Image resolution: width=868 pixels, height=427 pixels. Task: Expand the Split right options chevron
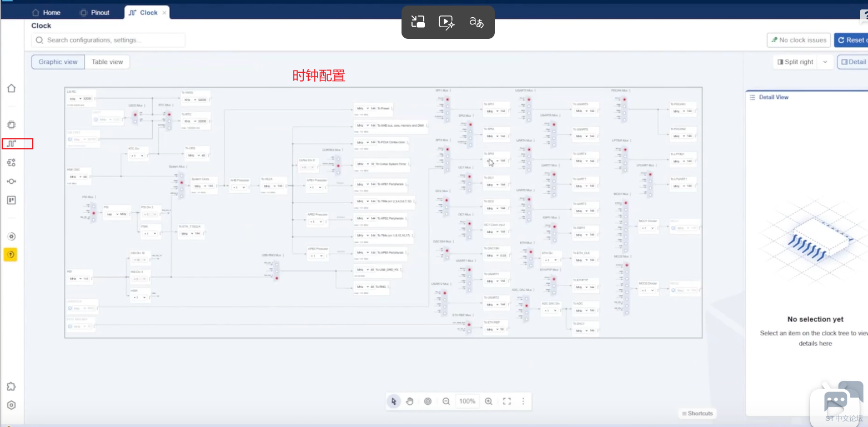[825, 62]
